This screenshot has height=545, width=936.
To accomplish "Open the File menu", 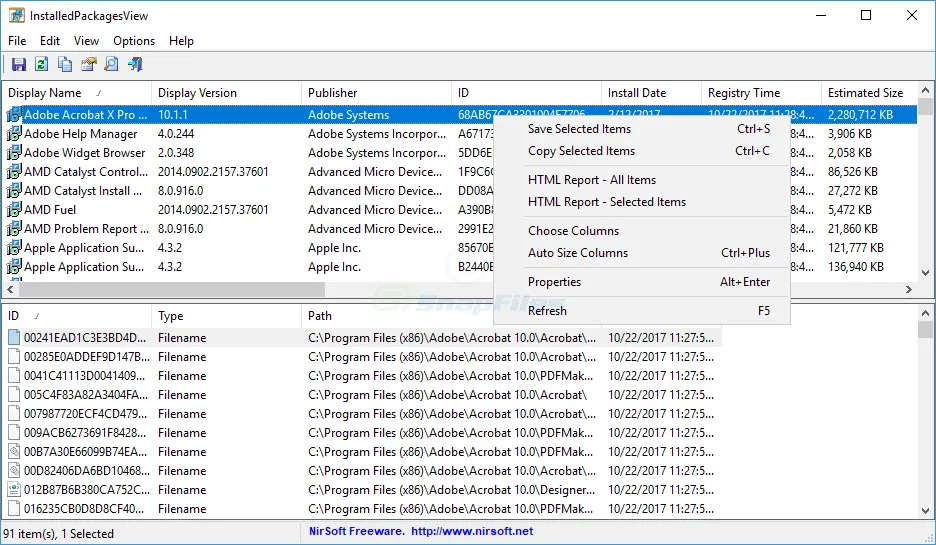I will [x=17, y=41].
